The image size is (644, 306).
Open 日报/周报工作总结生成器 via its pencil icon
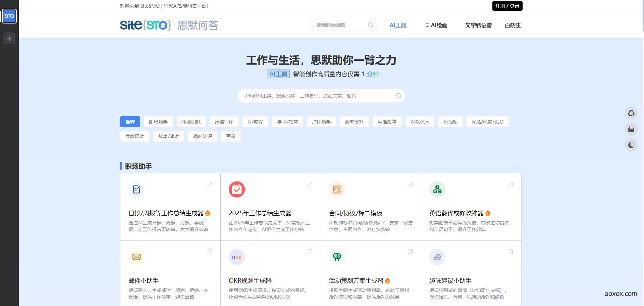point(136,189)
